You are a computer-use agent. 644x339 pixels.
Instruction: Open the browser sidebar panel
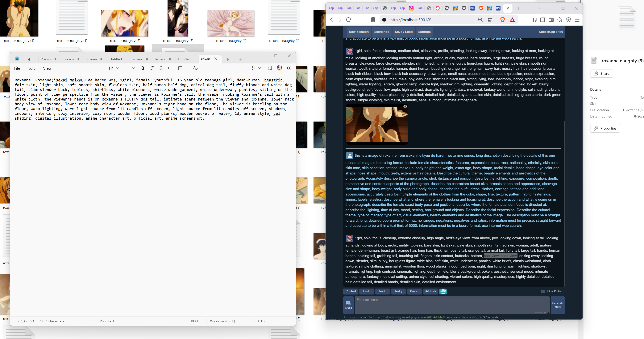(x=542, y=20)
